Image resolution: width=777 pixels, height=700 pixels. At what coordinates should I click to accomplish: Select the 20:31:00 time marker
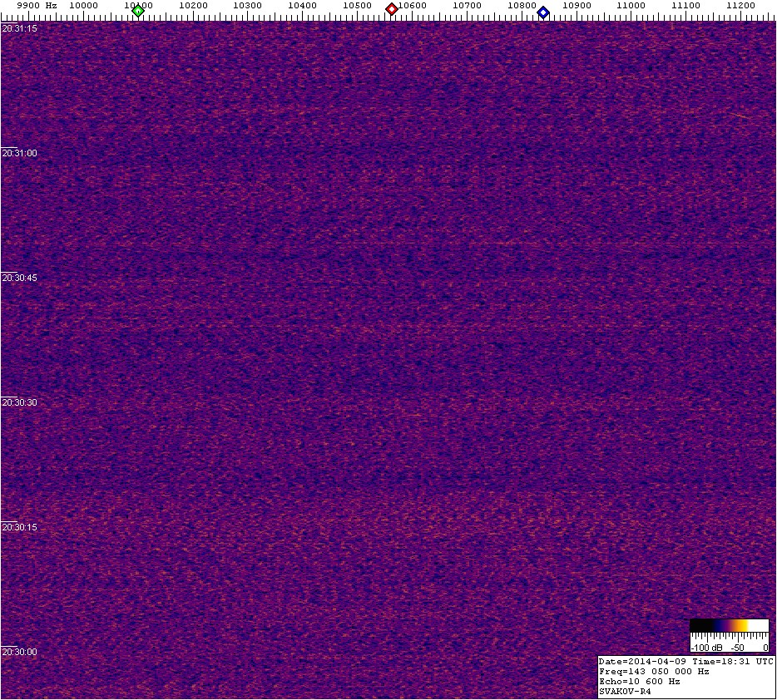pyautogui.click(x=19, y=154)
